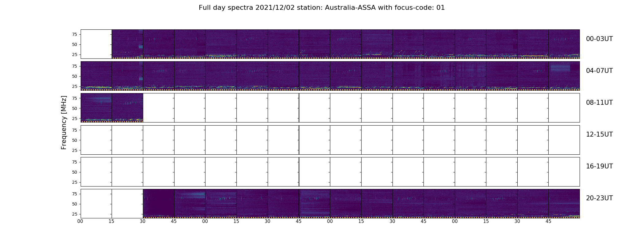This screenshot has width=644, height=245.
Task: Click the 50 tick in the 00-03UT row
Action: click(75, 45)
